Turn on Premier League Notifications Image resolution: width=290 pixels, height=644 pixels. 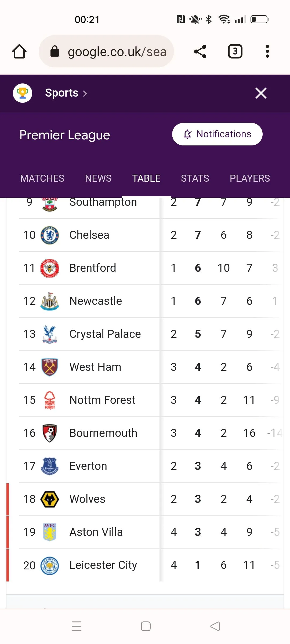click(217, 134)
